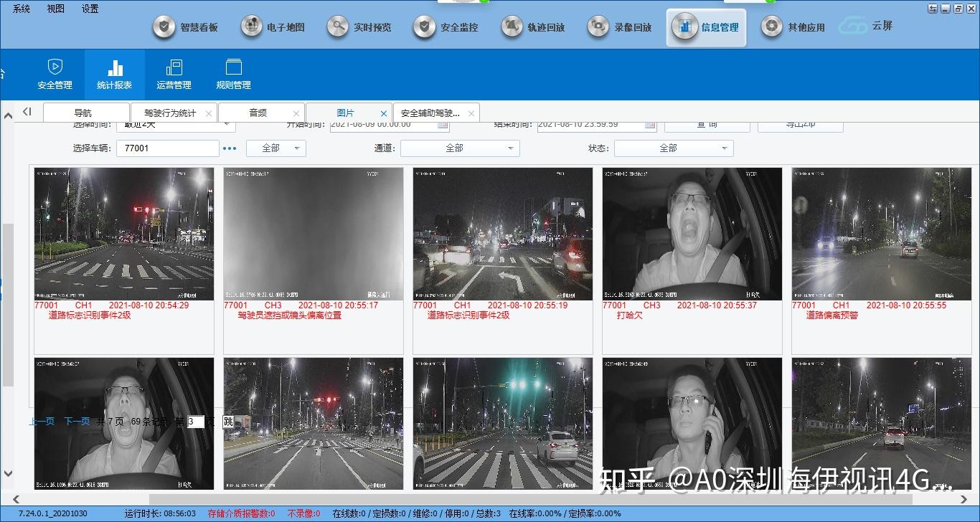Select the 统计报表 statistics reports section
The image size is (980, 522).
pyautogui.click(x=114, y=75)
